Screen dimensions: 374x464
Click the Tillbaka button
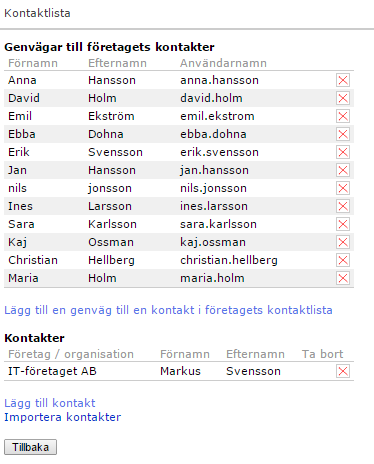pos(30,447)
